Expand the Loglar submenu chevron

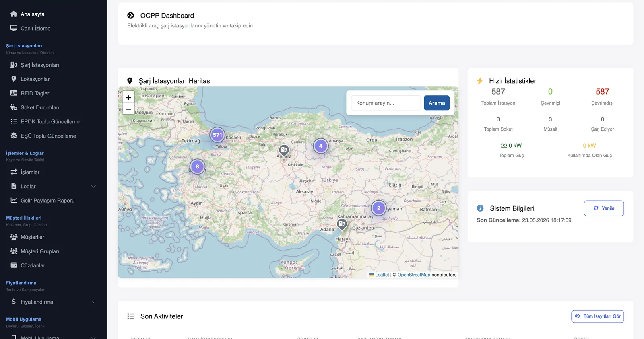93,186
